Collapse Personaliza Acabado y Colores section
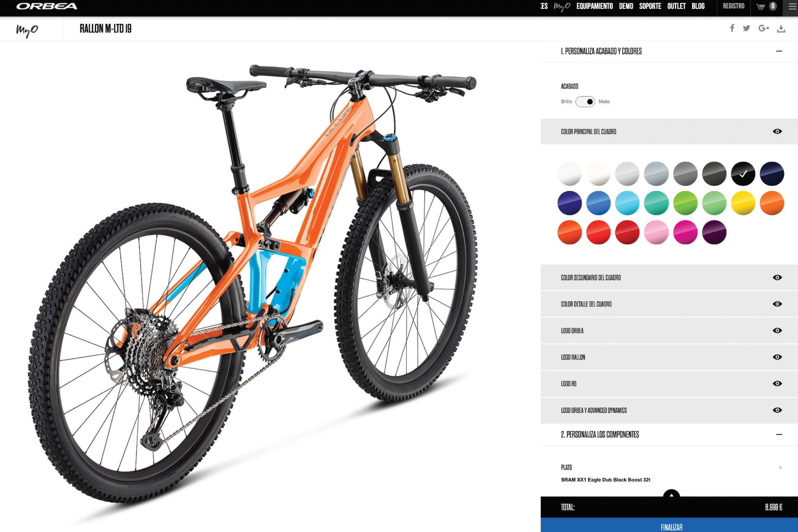 pyautogui.click(x=779, y=51)
